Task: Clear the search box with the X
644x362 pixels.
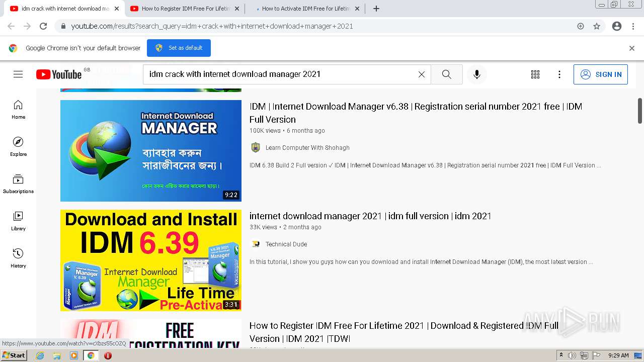Action: pyautogui.click(x=422, y=74)
